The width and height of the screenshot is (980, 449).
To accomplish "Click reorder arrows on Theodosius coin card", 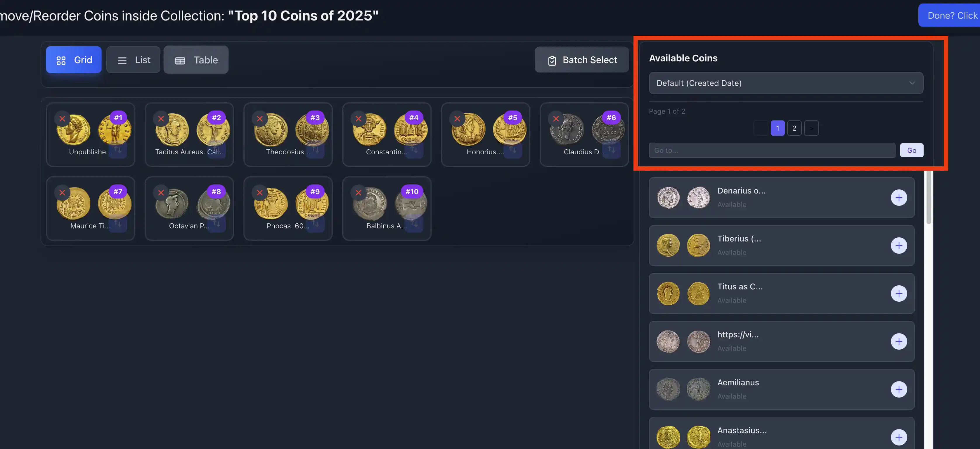I will point(316,150).
